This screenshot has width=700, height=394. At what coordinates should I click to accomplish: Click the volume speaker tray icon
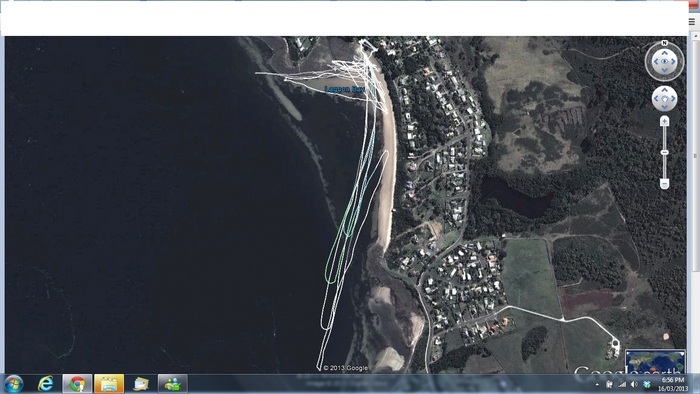point(634,384)
